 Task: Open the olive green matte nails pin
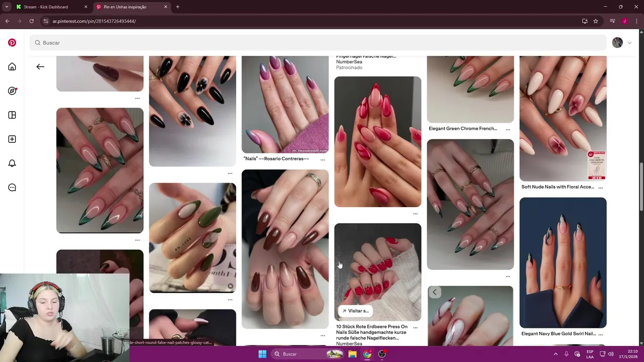pos(192,238)
